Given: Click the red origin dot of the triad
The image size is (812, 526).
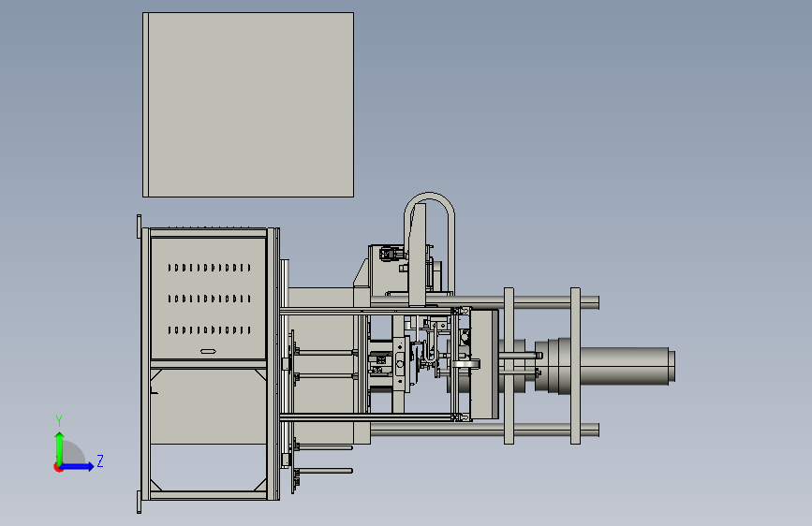Looking at the screenshot, I should click(x=58, y=467).
